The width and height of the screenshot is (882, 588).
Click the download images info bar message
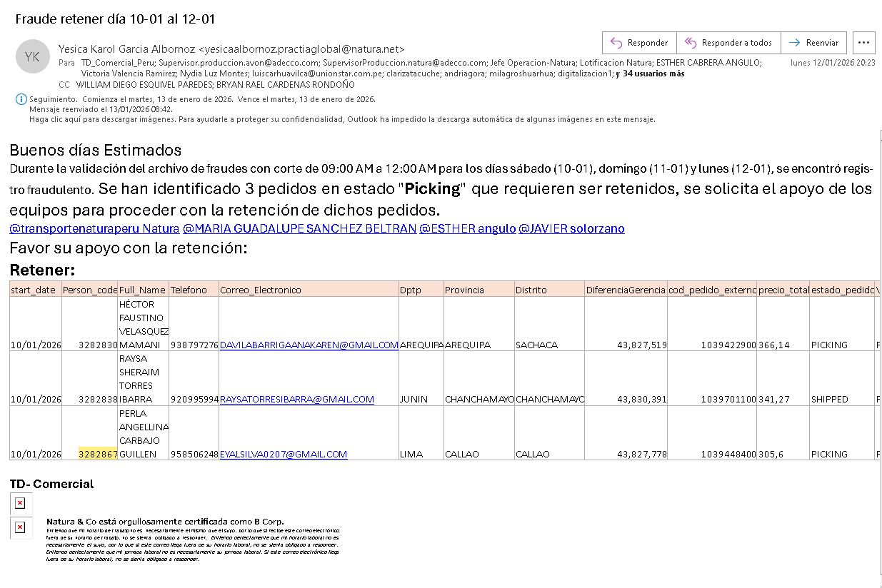tap(342, 119)
